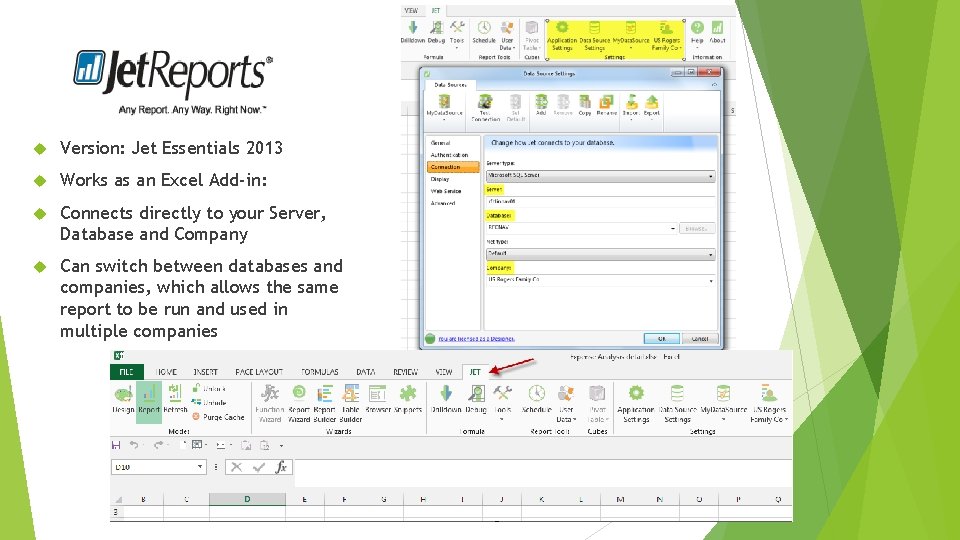The width and height of the screenshot is (960, 540).
Task: Open the Server type combo box
Action: pyautogui.click(x=601, y=176)
